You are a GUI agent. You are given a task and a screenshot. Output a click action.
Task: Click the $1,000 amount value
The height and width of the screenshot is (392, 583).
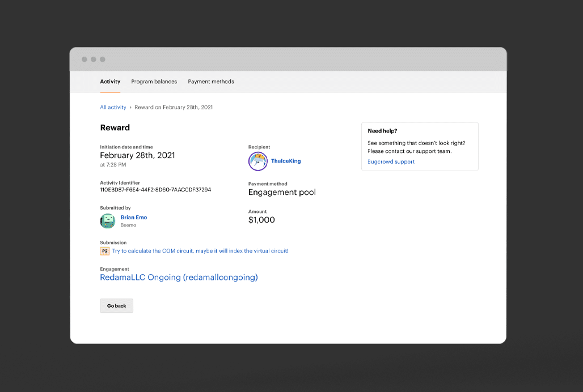261,220
